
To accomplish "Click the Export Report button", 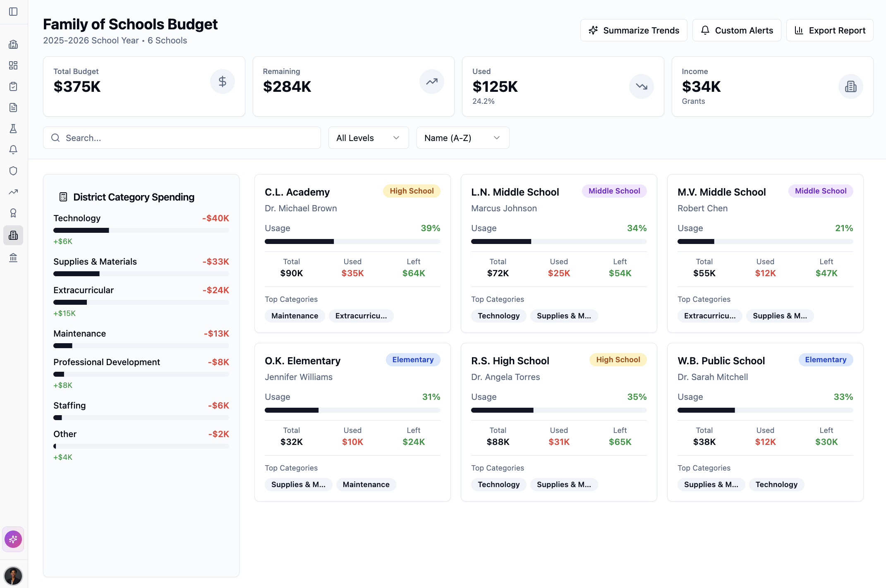I will 830,30.
